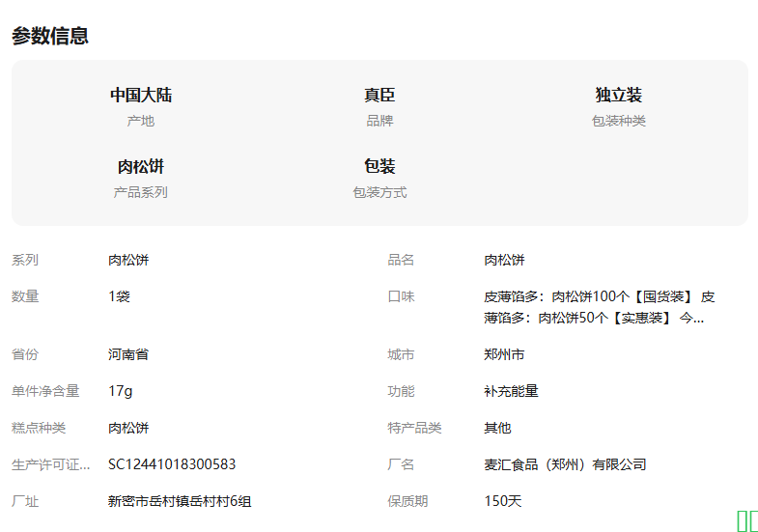
Task: Click the 17g net content value
Action: click(121, 391)
